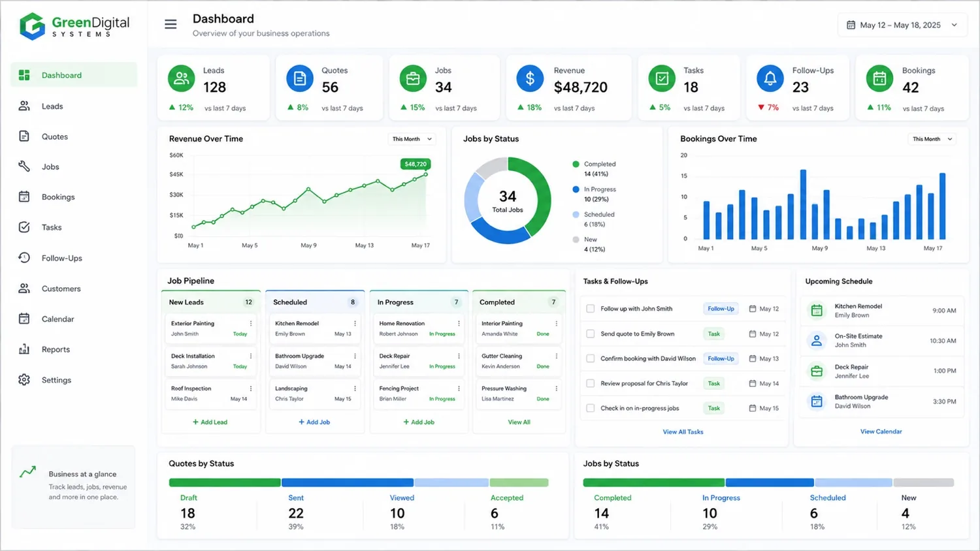Click the On-Site Estimate person icon
Image resolution: width=980 pixels, height=551 pixels.
pyautogui.click(x=817, y=341)
